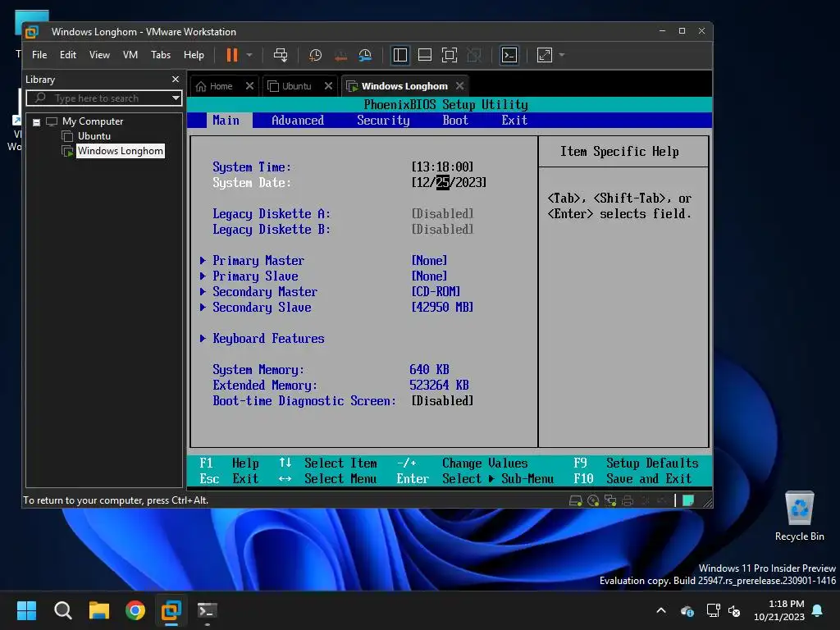
Task: Click the network adapter status icon
Action: pos(610,500)
